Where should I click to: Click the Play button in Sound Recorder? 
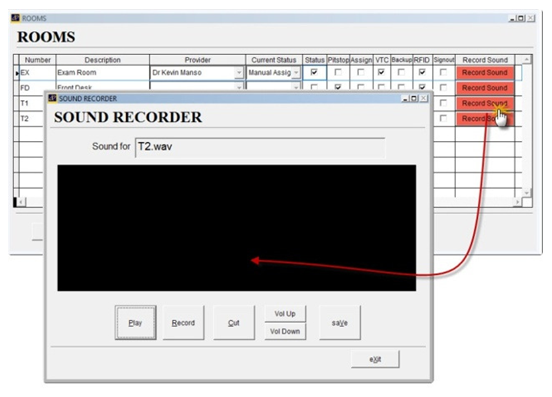pos(135,322)
